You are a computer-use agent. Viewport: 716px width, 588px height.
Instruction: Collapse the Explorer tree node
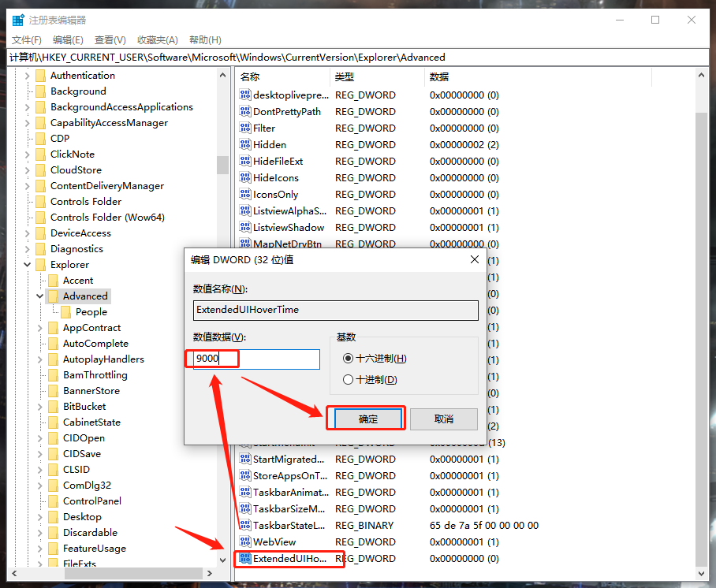28,264
